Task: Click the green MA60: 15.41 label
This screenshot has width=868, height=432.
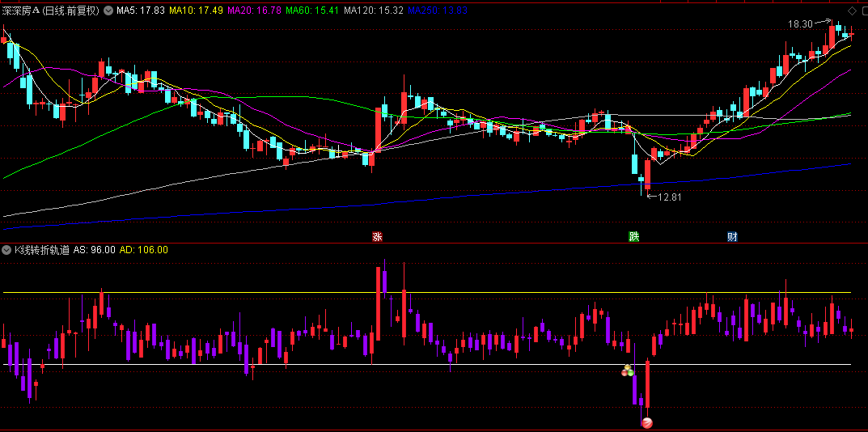Action: click(313, 11)
